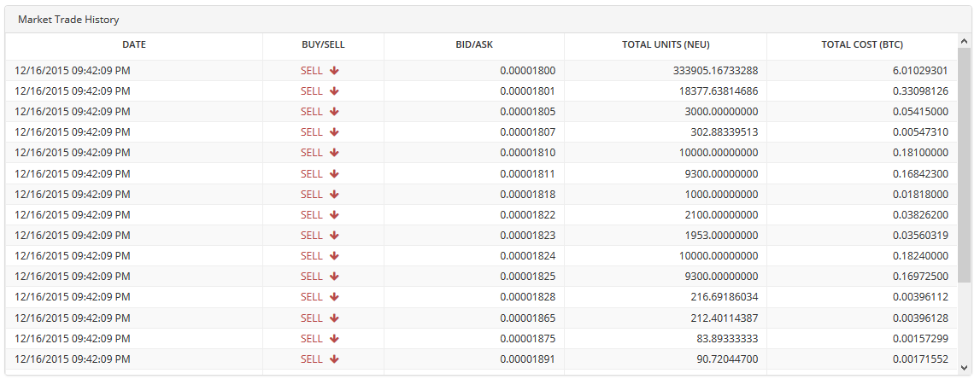Click the red down arrow in the 0.00001805 row
This screenshot has height=385, width=980.
[334, 112]
